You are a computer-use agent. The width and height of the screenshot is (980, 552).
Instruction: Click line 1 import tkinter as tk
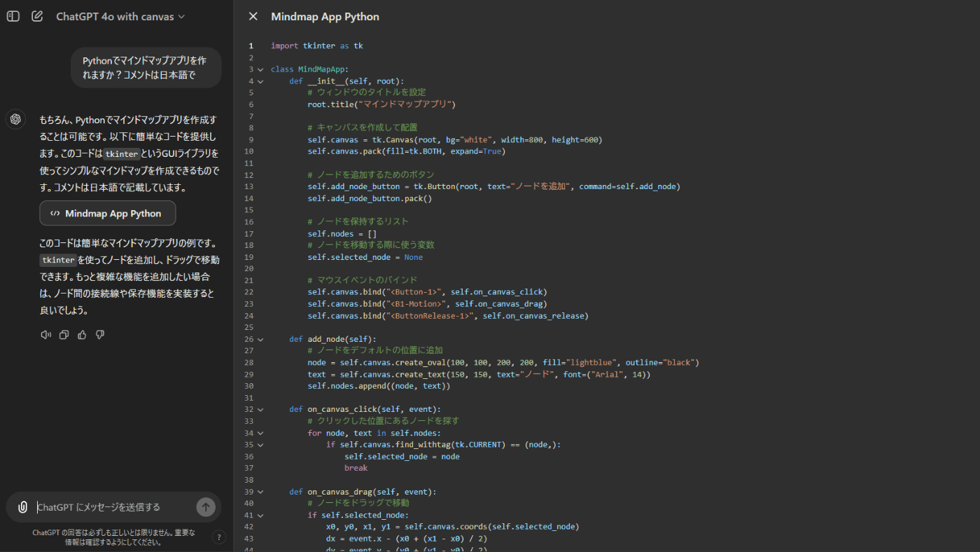coord(317,46)
